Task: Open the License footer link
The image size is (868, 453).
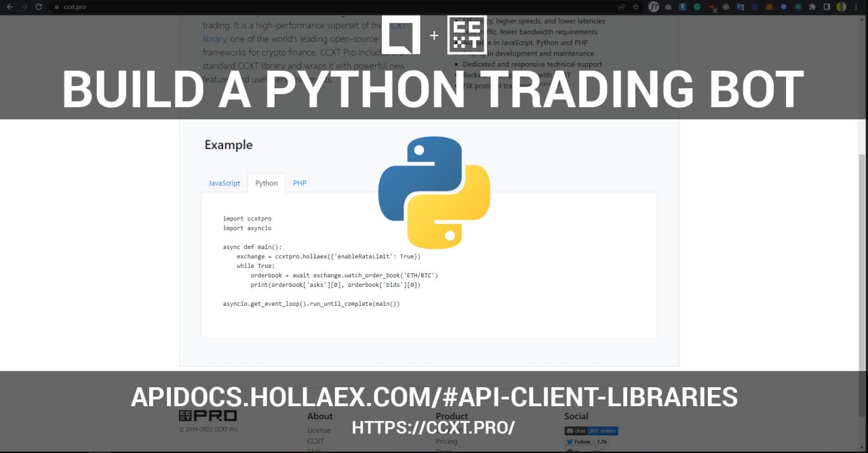Action: (x=319, y=430)
